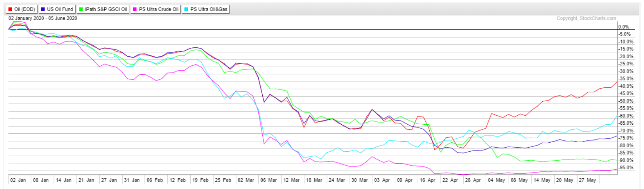Click the -70.0% axis label
Viewport: 644px width, 189px height.
[626, 131]
